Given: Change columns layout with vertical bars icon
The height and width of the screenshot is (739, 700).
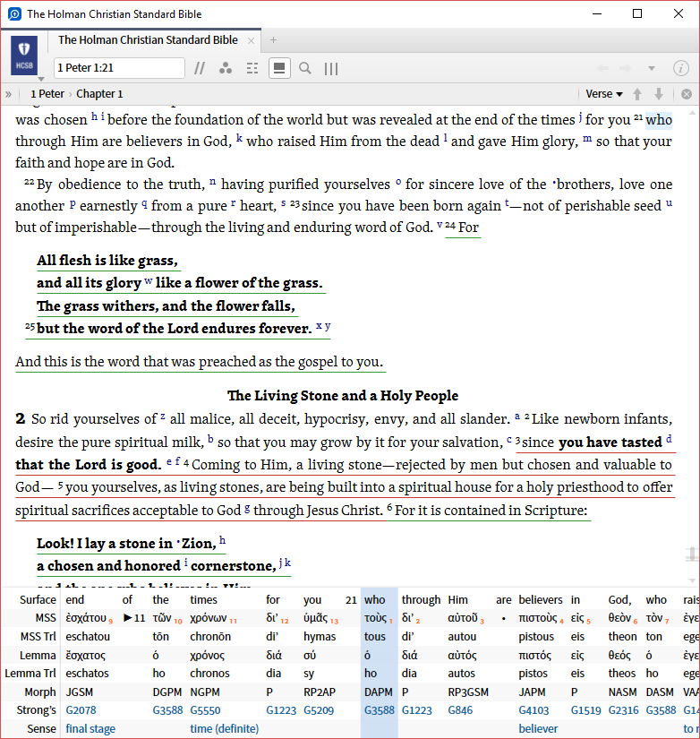Looking at the screenshot, I should click(331, 69).
